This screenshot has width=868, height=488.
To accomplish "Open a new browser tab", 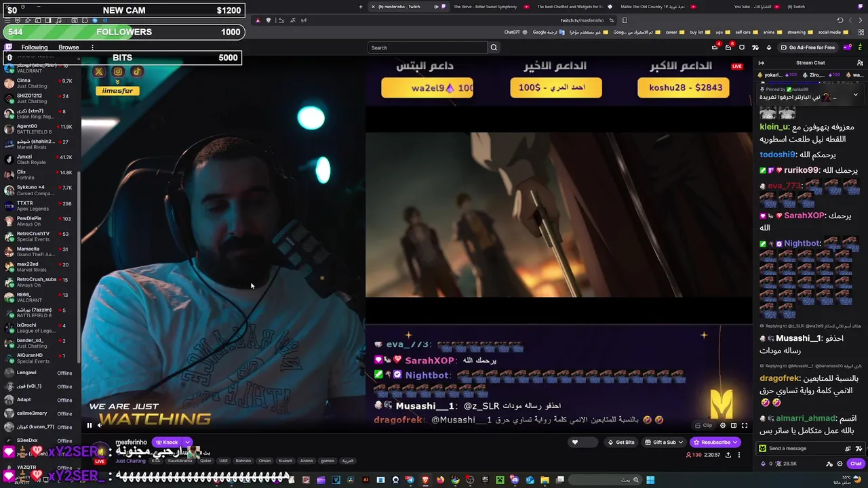I will [x=361, y=7].
